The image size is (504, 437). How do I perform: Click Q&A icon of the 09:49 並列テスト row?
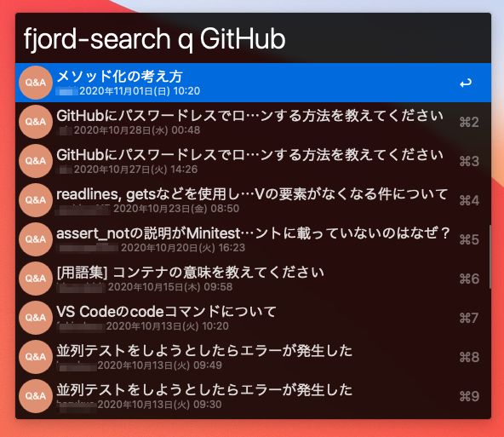[x=36, y=357]
